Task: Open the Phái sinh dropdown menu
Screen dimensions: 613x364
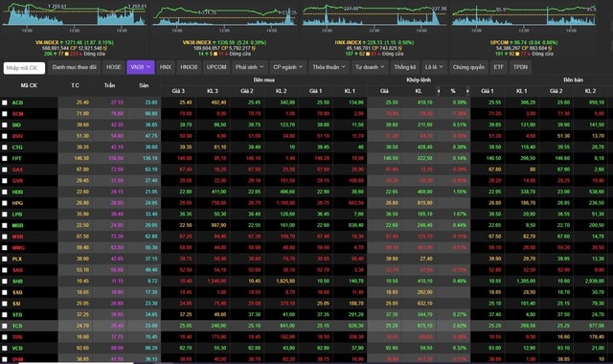Action: click(249, 67)
